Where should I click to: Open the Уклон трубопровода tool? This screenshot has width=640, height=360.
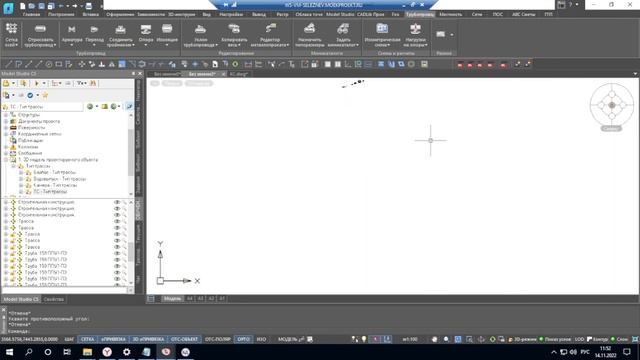click(x=200, y=34)
